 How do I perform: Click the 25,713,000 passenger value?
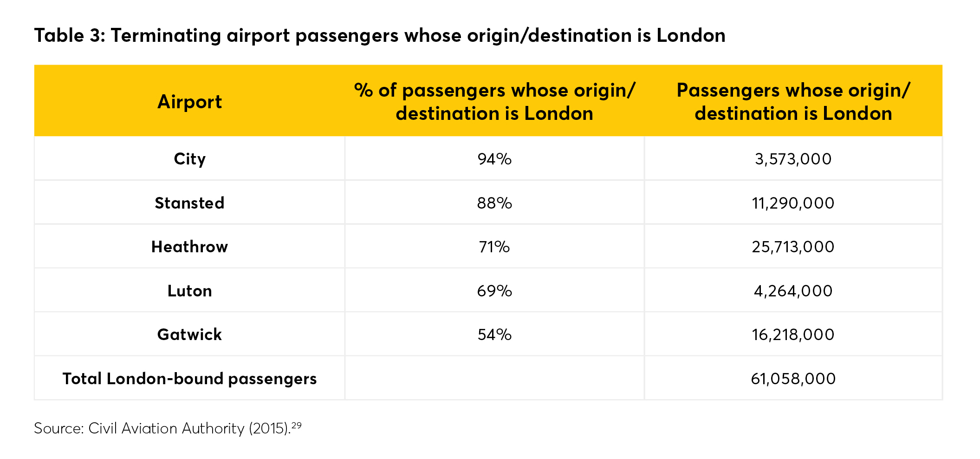pyautogui.click(x=793, y=247)
